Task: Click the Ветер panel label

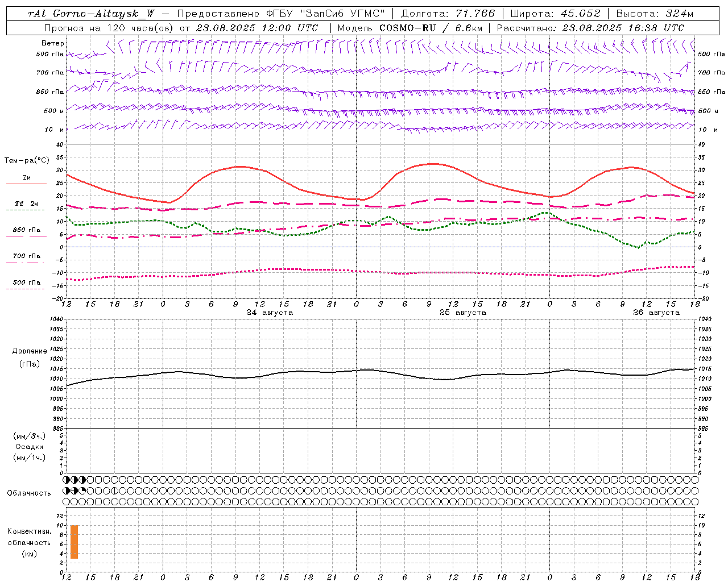Action: pyautogui.click(x=52, y=43)
